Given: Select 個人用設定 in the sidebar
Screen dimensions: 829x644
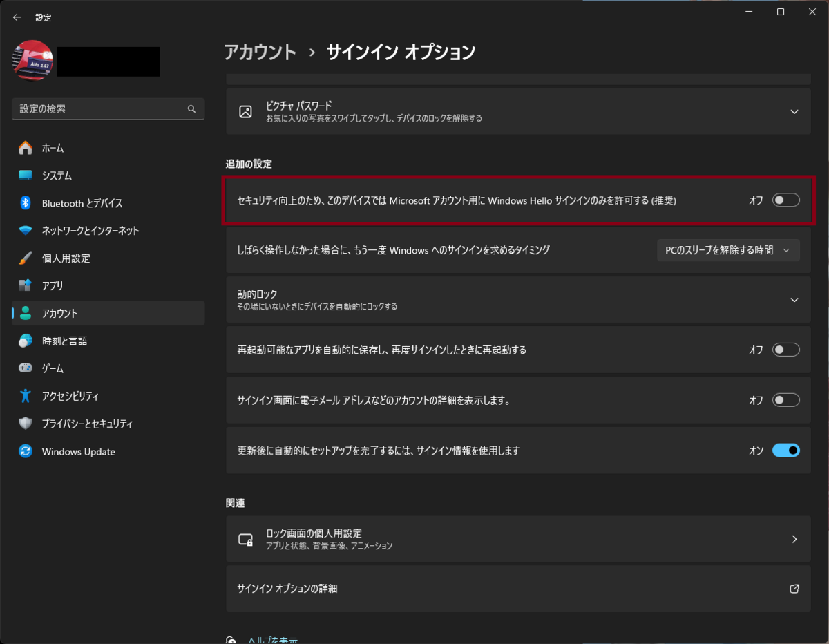Looking at the screenshot, I should click(x=108, y=258).
